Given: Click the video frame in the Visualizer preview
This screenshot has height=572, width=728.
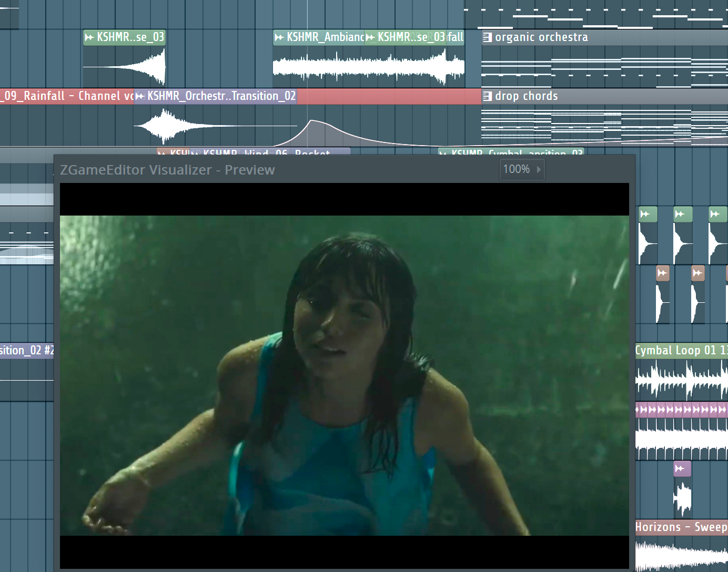Looking at the screenshot, I should click(344, 375).
